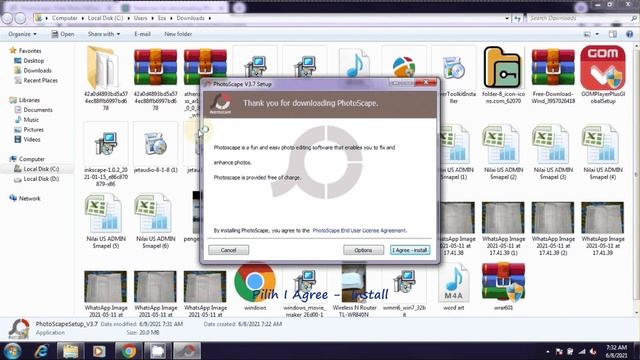Select Nilai US ADMIN Smapel (6) Excel file
640x360 pixels.
click(155, 213)
